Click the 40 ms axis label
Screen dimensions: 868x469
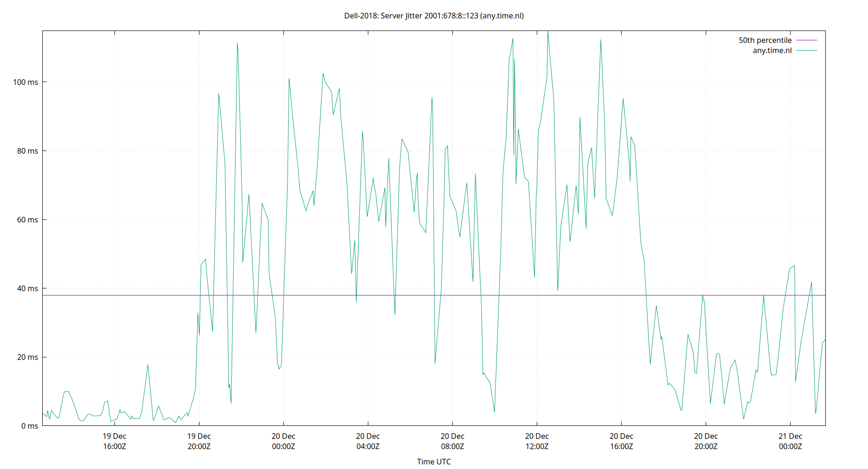coord(26,288)
